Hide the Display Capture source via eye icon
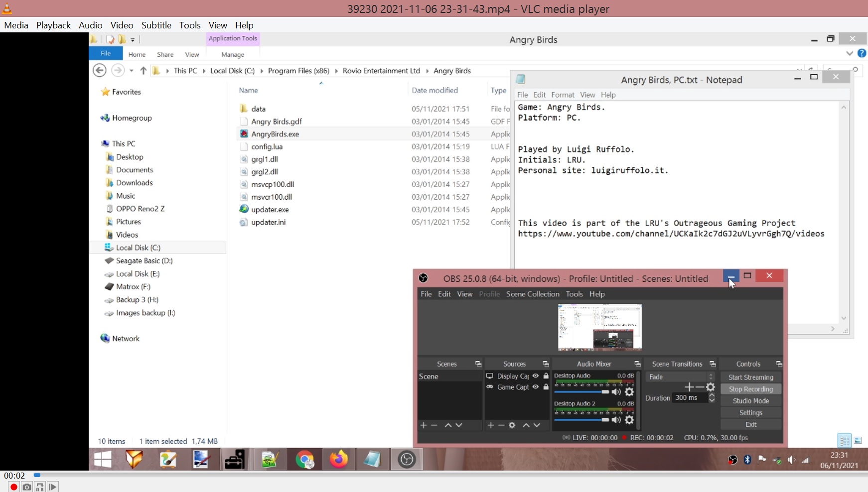Screen dimensions: 868x492 point(536,376)
